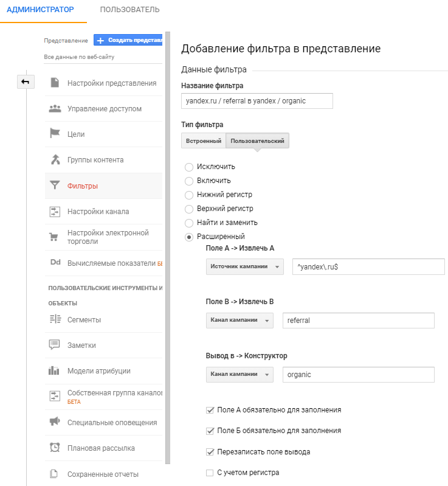448x486 pixels.
Task: Click the saved reports pages icon
Action: 54,474
